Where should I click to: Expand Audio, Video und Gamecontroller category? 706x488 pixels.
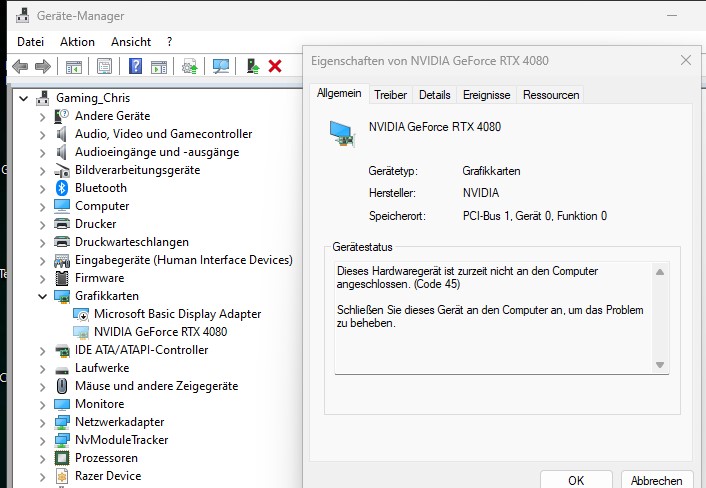[42, 135]
